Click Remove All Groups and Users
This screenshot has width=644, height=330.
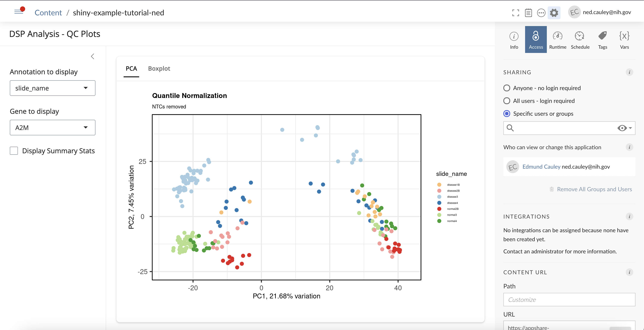point(594,189)
